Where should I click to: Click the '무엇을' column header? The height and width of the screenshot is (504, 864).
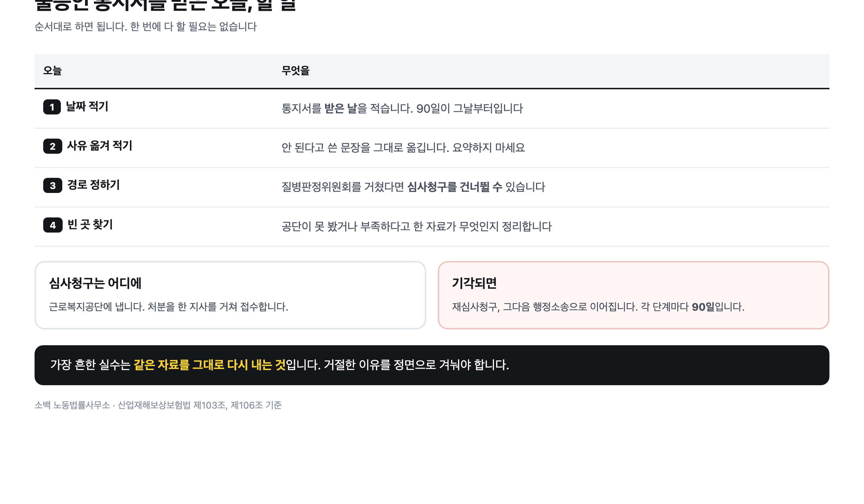[x=296, y=71]
